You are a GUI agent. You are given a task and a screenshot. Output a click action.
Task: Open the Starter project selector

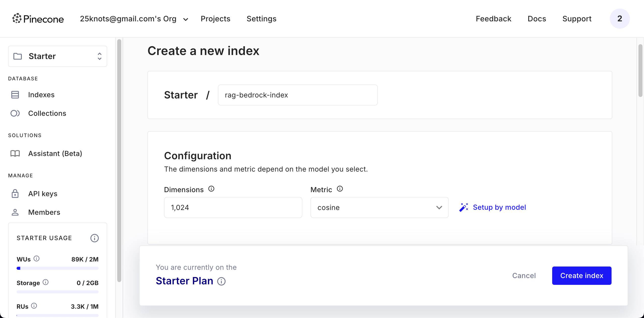58,56
